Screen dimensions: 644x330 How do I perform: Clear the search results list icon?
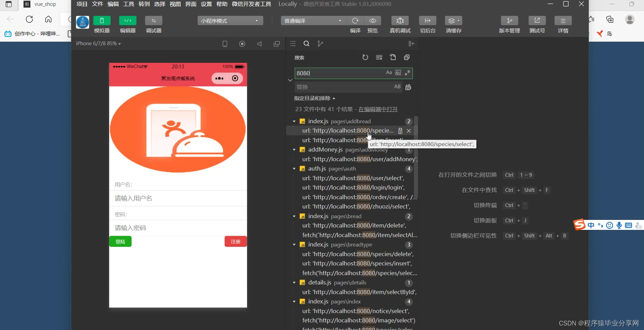(x=379, y=57)
